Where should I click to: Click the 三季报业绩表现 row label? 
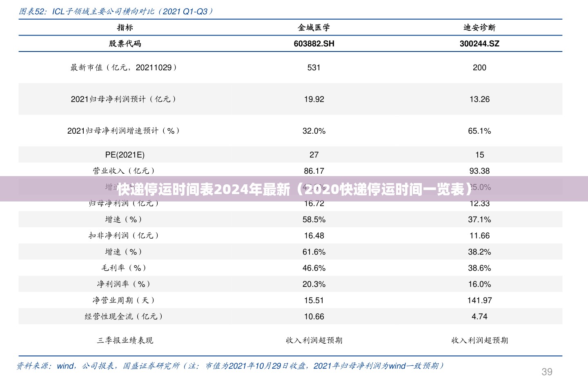point(125,340)
